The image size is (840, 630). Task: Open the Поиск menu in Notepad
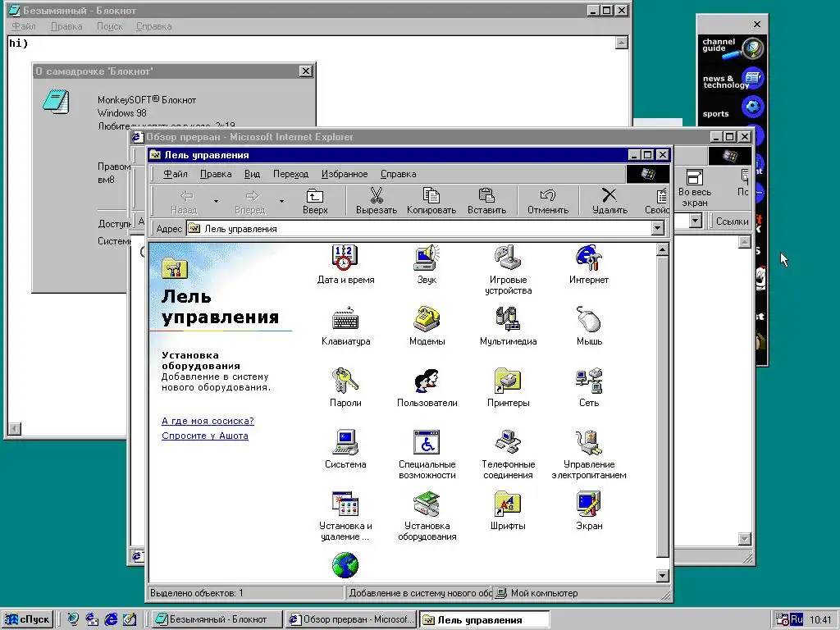point(110,26)
